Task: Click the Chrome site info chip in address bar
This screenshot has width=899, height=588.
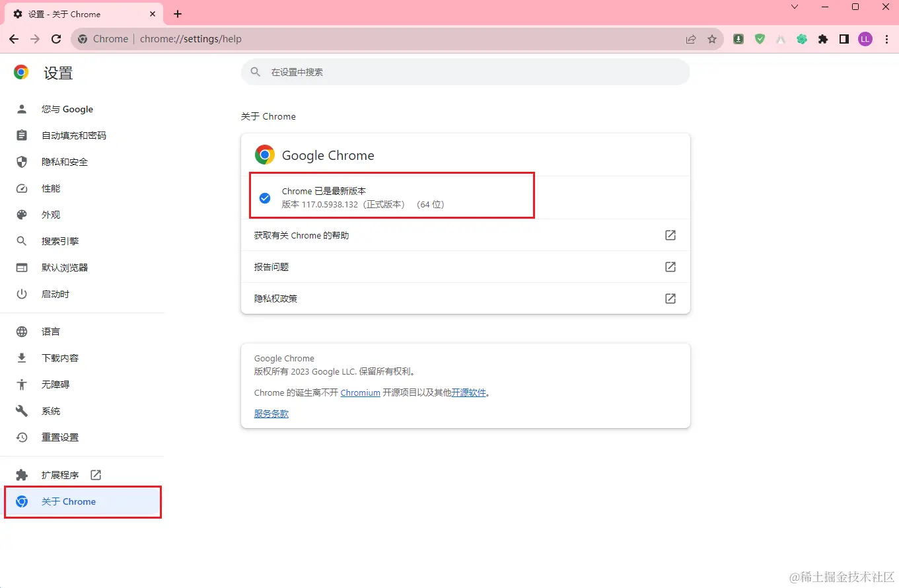Action: click(103, 39)
